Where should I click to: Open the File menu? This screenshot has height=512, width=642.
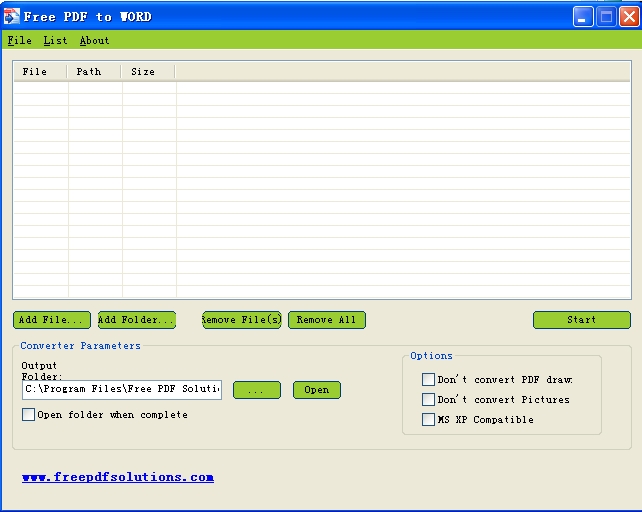(19, 41)
